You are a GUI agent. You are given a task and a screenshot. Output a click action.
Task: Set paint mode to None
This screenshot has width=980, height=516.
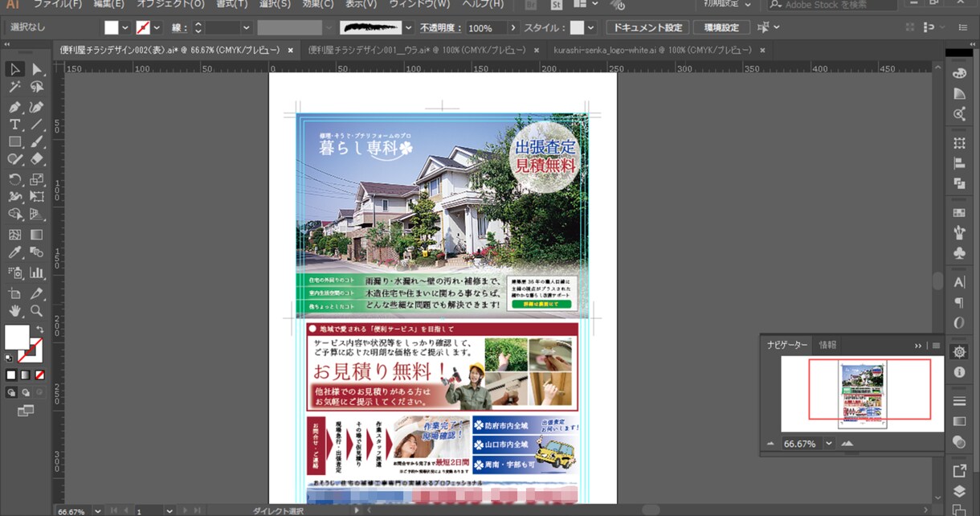coord(39,375)
